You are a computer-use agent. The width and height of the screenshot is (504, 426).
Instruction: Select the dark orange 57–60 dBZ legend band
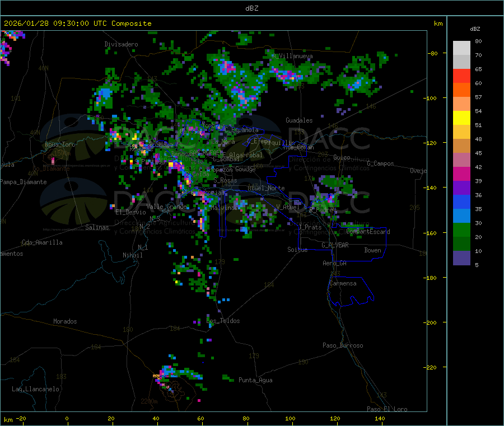pos(461,90)
